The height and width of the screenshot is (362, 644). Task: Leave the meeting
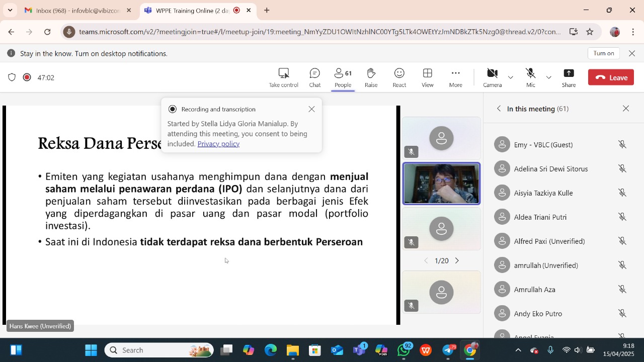pyautogui.click(x=611, y=77)
